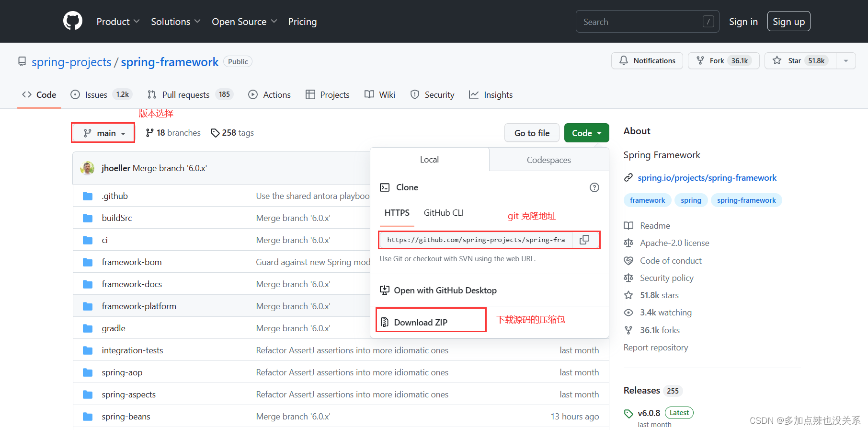The width and height of the screenshot is (868, 430).
Task: Click the spring topic tag
Action: pos(691,200)
